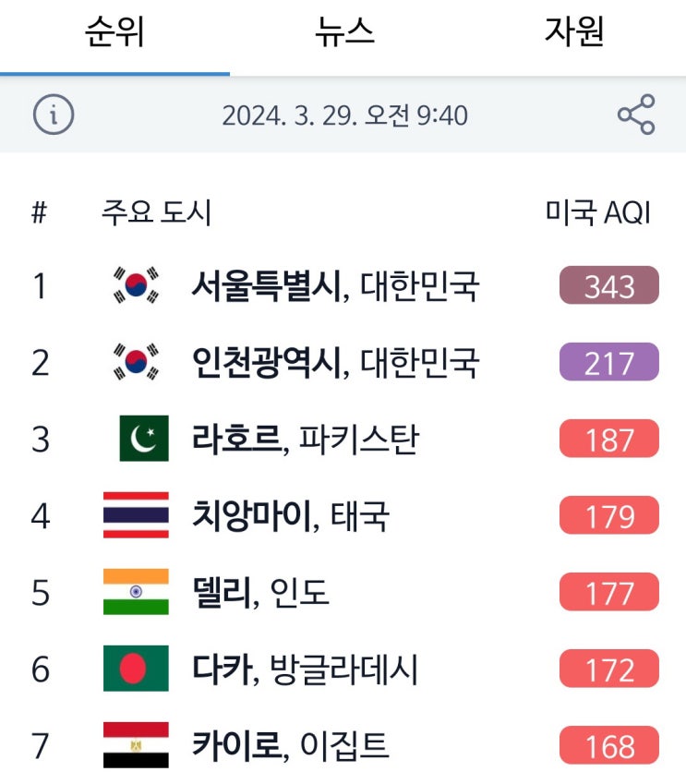Tap the India flag icon
Viewport: 686px width, 784px height.
136,592
